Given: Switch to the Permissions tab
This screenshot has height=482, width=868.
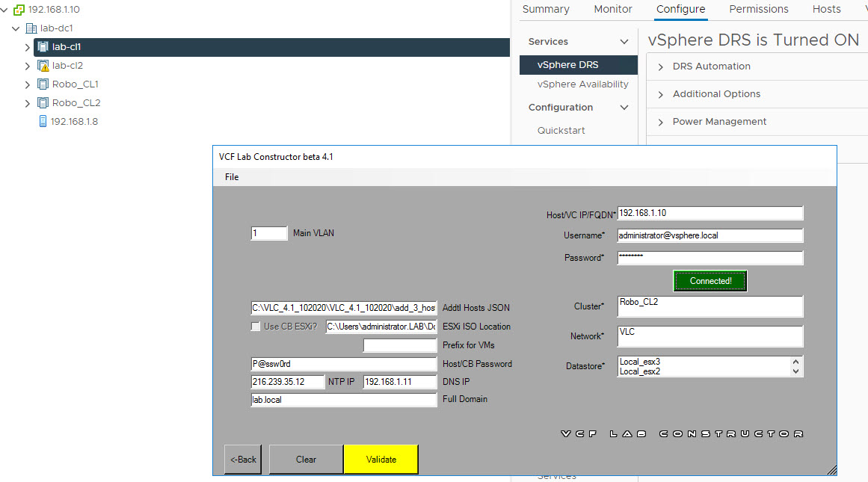Looking at the screenshot, I should (x=758, y=10).
